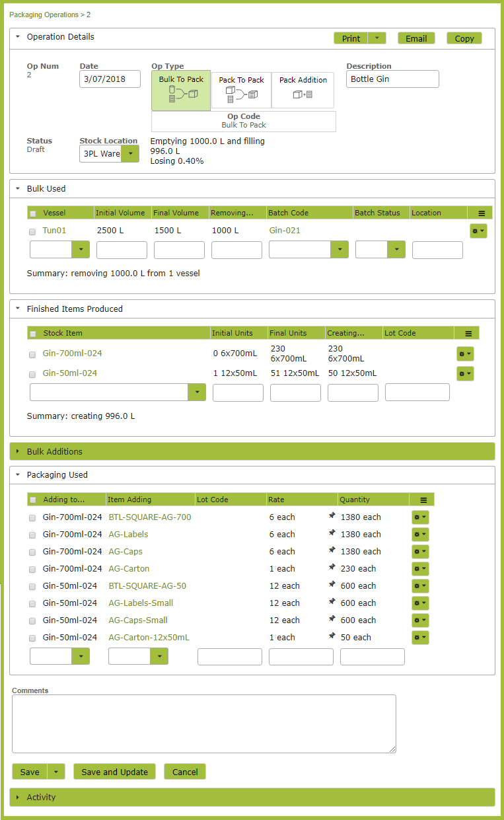Tick checkbox for AG-Caps-Small packaging row
This screenshot has width=504, height=820.
coord(32,622)
